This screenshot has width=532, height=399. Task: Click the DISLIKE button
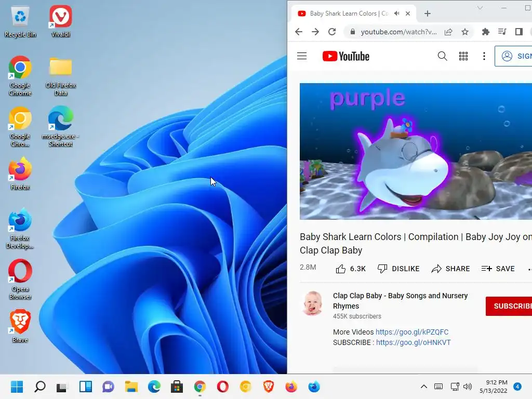[398, 269]
